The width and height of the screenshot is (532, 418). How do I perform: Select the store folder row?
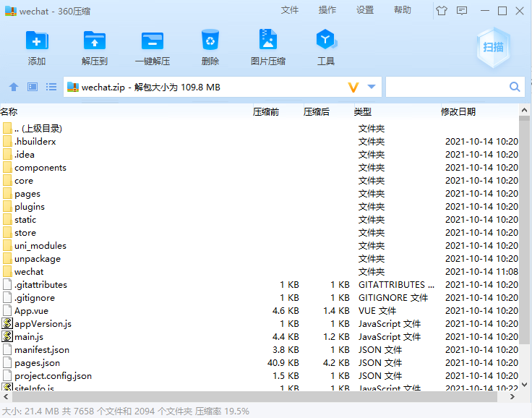pos(259,233)
